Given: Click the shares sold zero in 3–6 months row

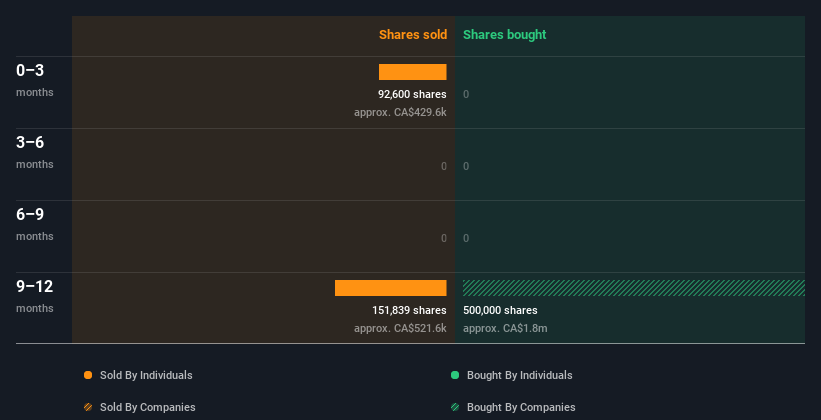Looking at the screenshot, I should (x=444, y=166).
